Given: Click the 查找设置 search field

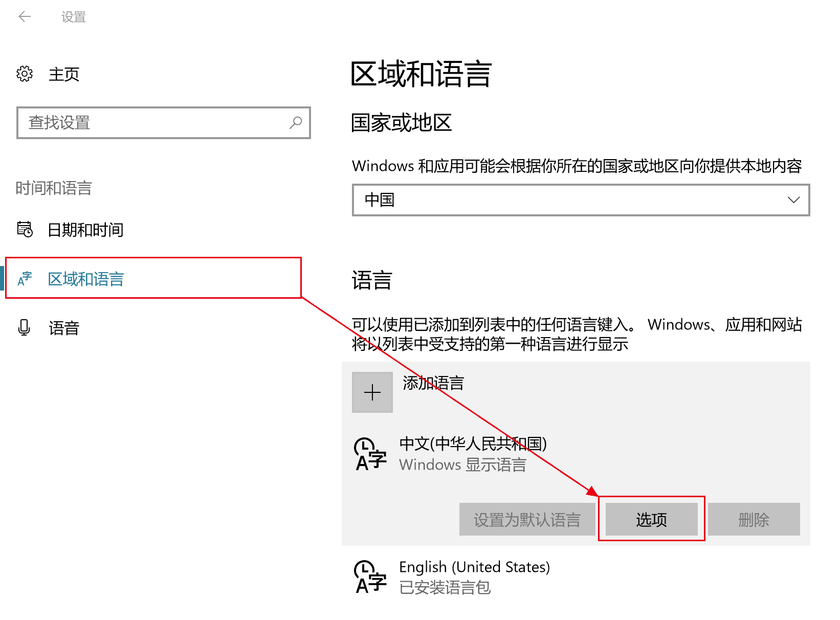Looking at the screenshot, I should coord(153,123).
